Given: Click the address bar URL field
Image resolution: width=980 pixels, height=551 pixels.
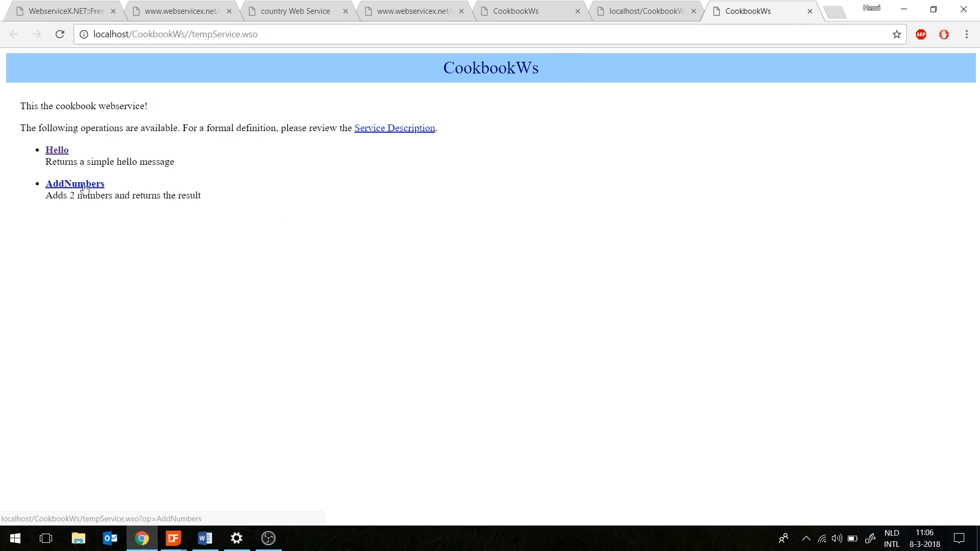Looking at the screenshot, I should click(459, 34).
